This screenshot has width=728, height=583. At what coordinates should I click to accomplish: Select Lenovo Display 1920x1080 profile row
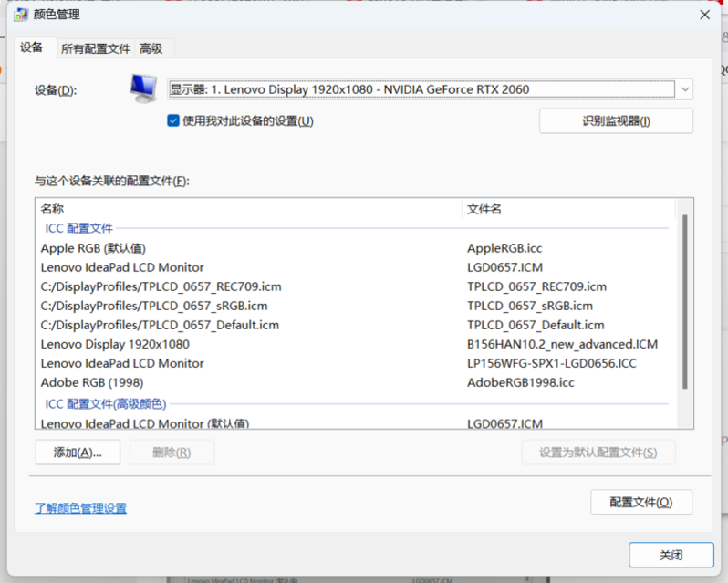(x=115, y=344)
